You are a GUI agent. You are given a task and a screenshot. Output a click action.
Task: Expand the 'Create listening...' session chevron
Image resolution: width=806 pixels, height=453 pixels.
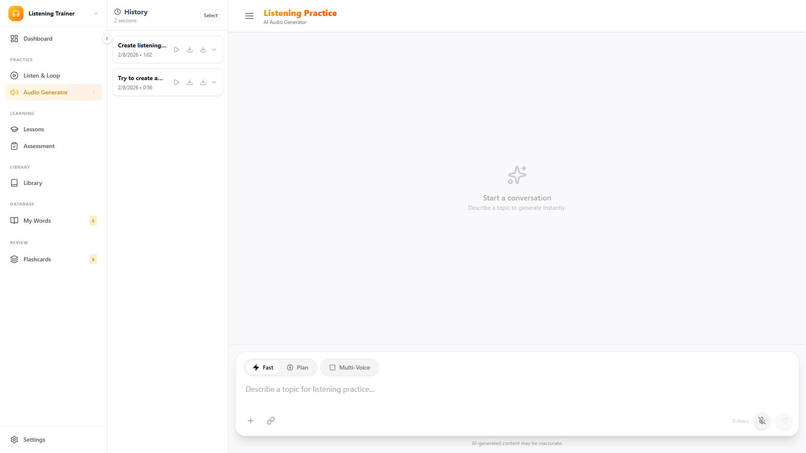coord(214,50)
